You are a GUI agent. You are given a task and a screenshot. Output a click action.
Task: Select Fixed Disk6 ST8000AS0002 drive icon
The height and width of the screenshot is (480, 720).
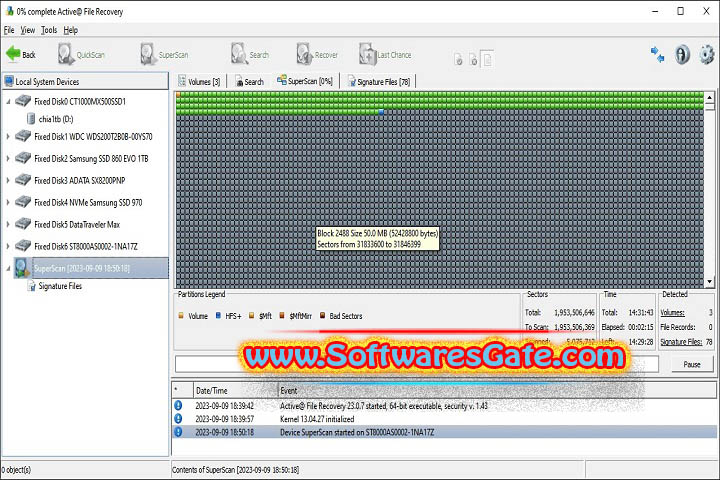coord(23,246)
